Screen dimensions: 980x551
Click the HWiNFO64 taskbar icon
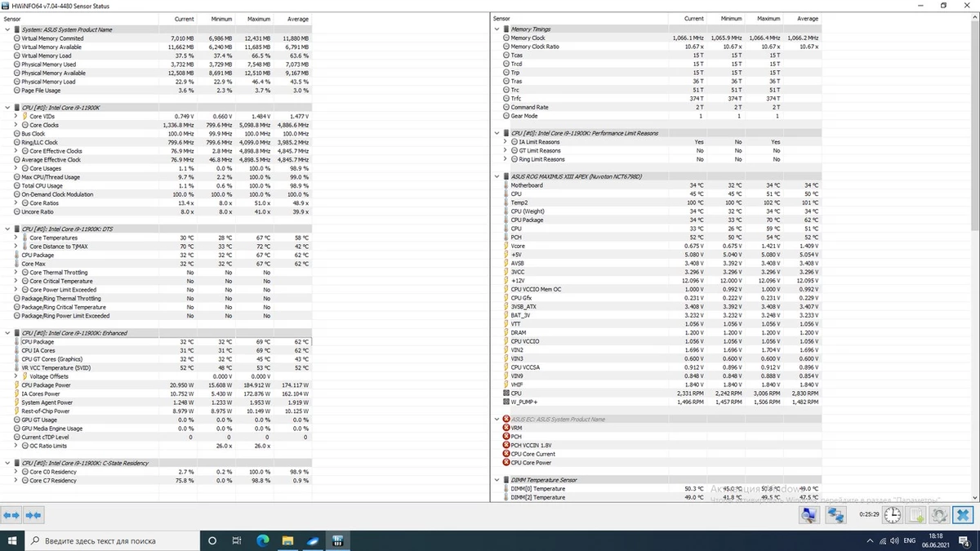[336, 540]
